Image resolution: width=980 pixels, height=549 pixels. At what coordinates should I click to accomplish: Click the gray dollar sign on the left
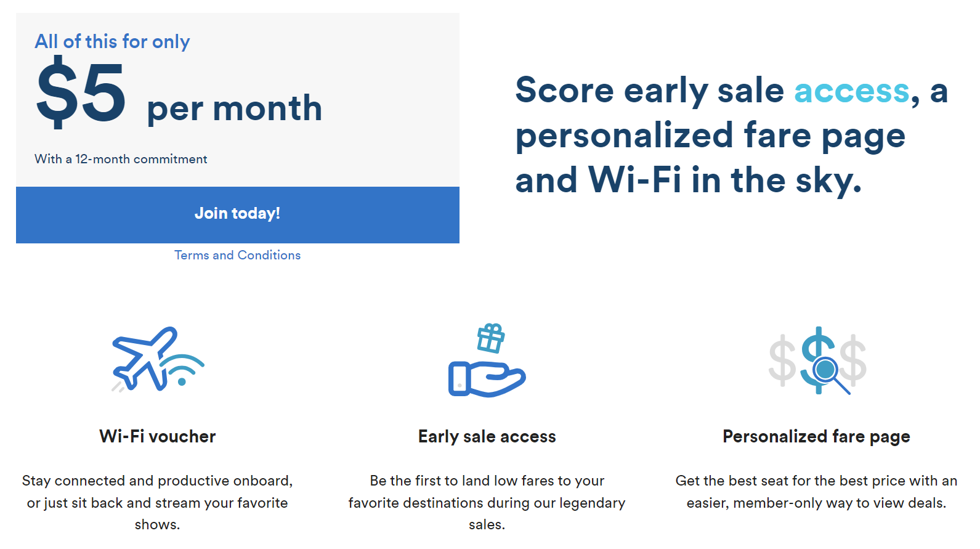[x=783, y=360]
